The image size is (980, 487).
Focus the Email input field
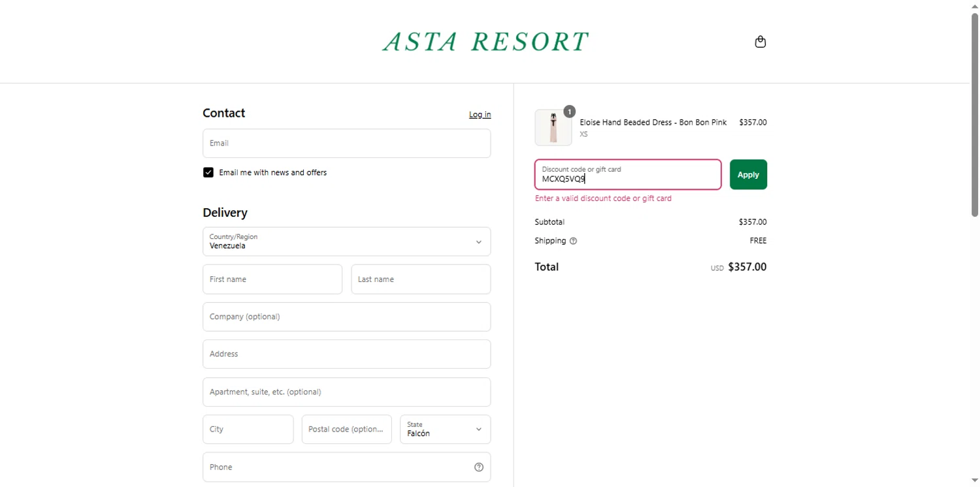pos(346,143)
